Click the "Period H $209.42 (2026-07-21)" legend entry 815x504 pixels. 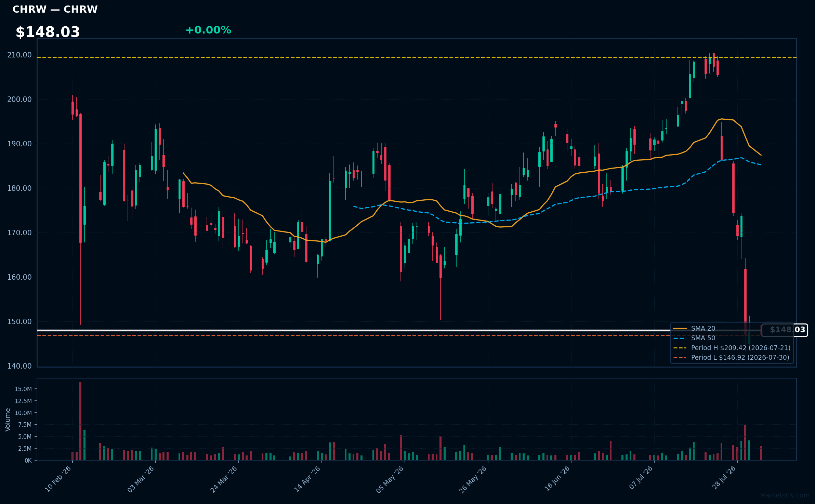click(x=732, y=348)
